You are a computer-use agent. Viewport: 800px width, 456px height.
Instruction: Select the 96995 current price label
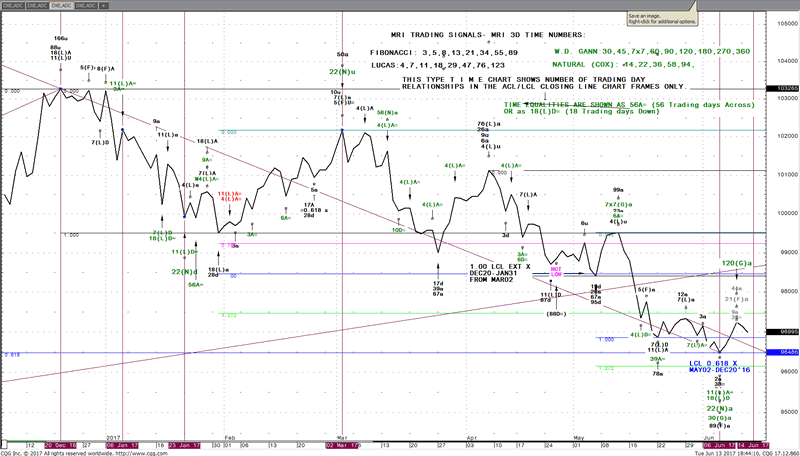[782, 331]
